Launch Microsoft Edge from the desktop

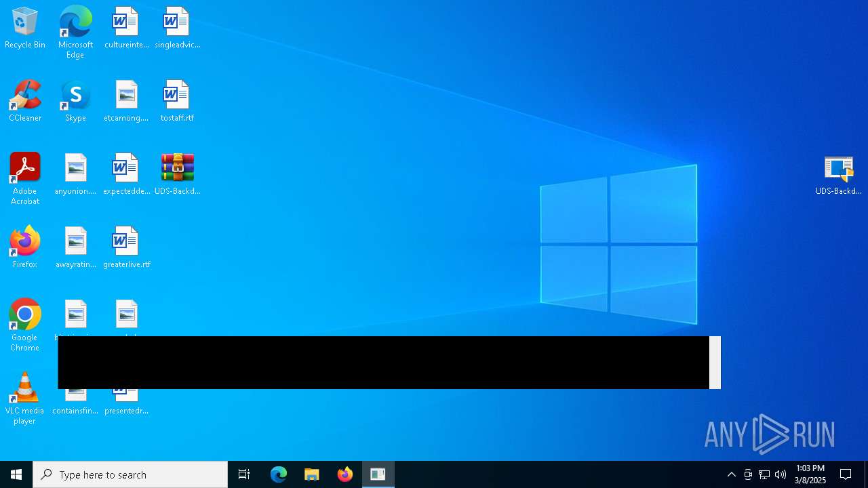point(75,33)
